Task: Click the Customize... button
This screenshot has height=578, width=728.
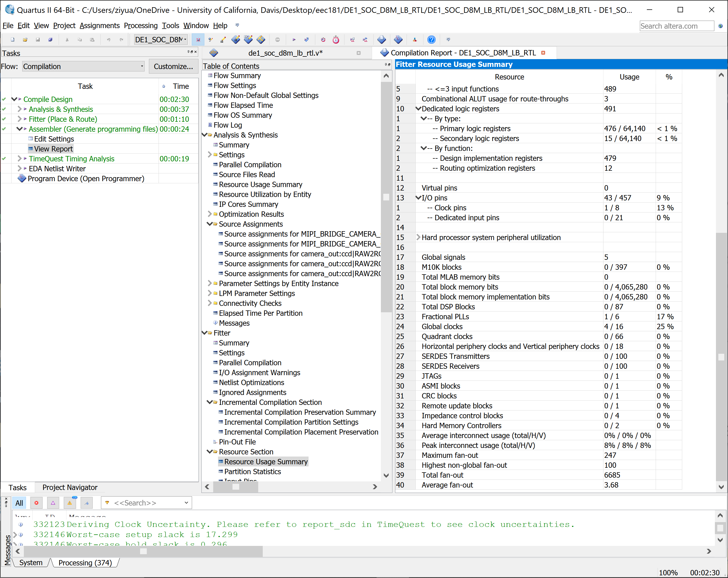Action: click(173, 66)
